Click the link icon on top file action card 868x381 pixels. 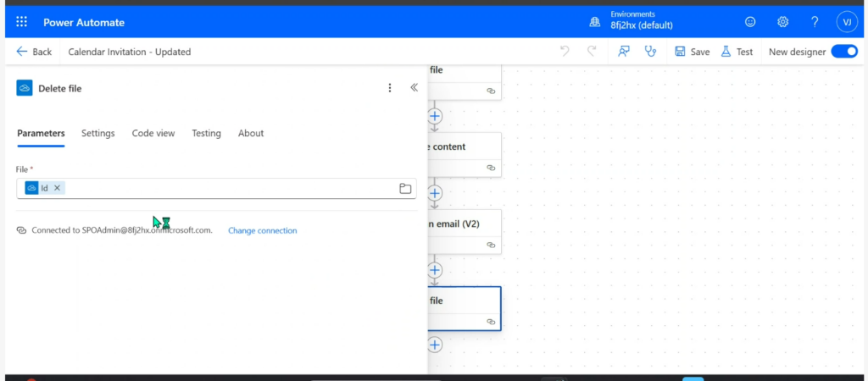coord(491,91)
